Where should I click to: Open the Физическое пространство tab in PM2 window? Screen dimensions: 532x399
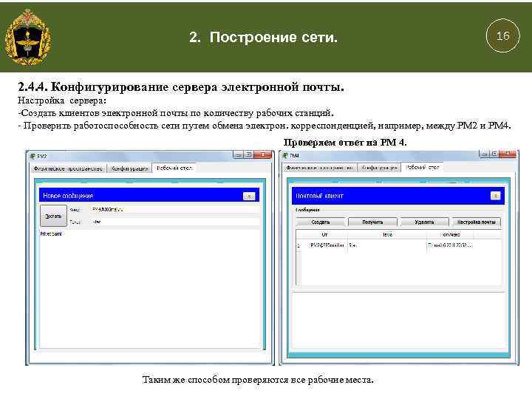[x=68, y=168]
